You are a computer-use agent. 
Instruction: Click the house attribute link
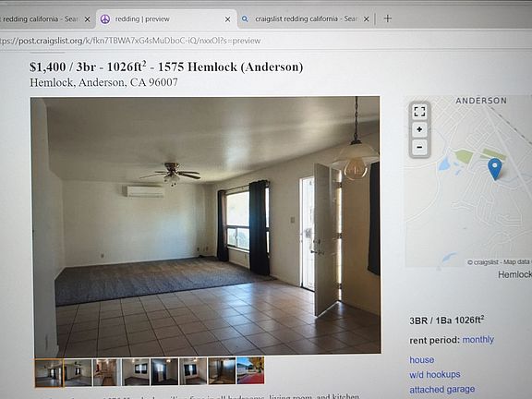(422, 359)
